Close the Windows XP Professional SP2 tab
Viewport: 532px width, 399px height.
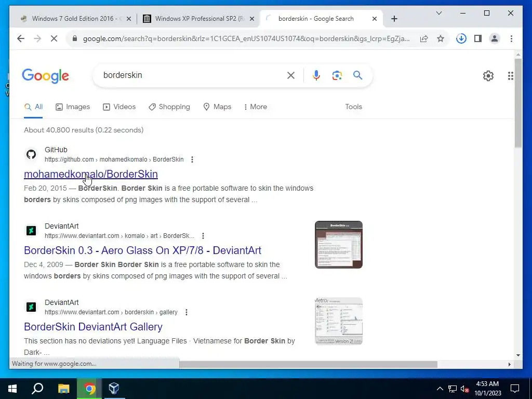(x=252, y=19)
